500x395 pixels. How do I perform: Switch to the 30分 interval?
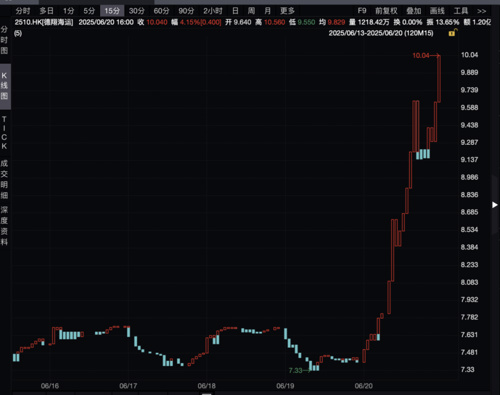click(137, 11)
